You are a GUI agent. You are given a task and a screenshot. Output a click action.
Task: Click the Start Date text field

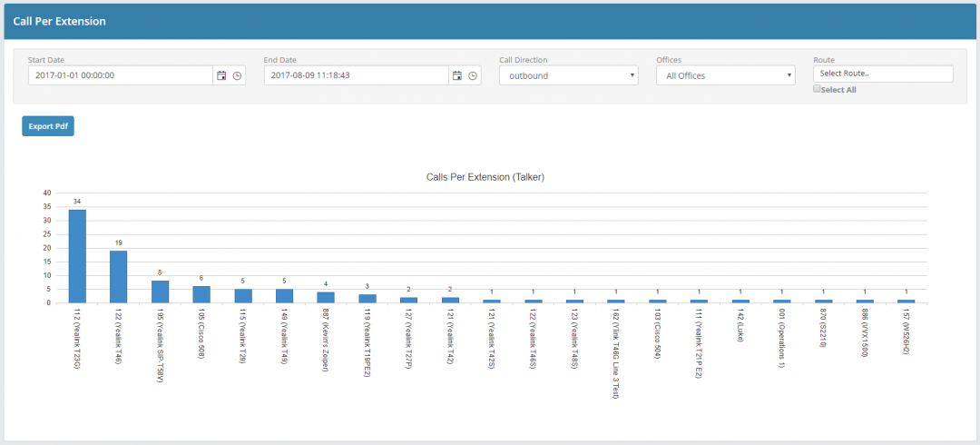coord(121,75)
